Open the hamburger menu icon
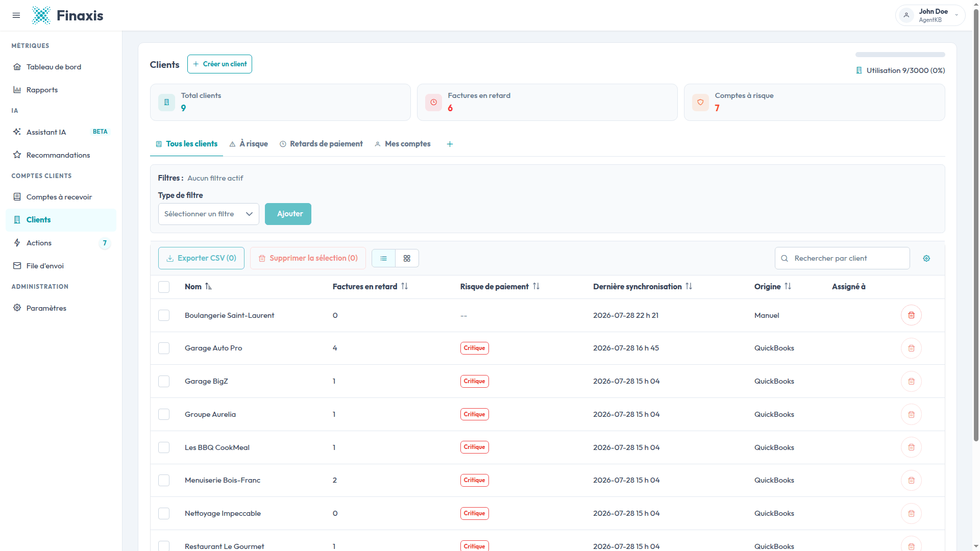 tap(16, 15)
